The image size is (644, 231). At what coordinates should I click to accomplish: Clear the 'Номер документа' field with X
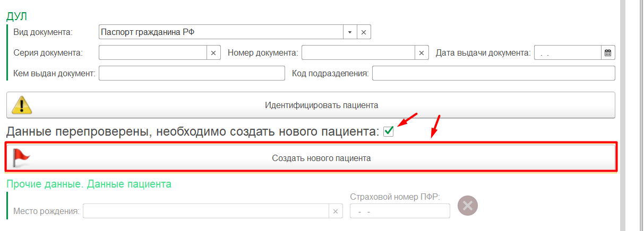[422, 53]
